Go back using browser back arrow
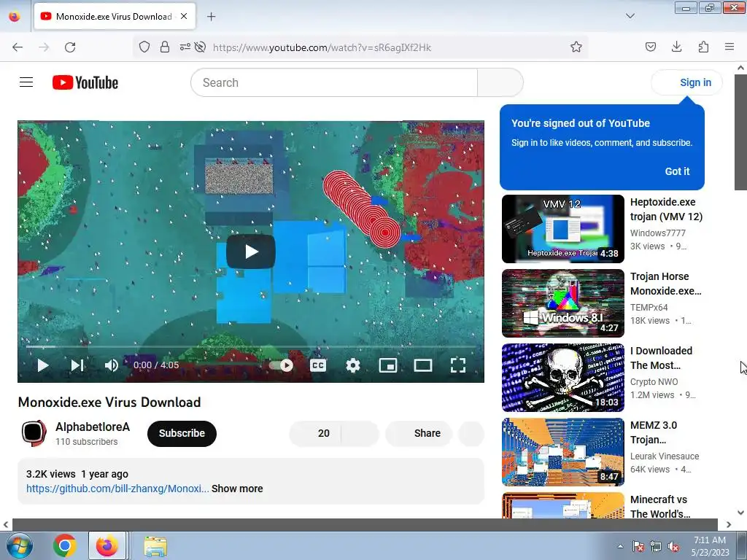Image resolution: width=747 pixels, height=560 pixels. click(18, 47)
